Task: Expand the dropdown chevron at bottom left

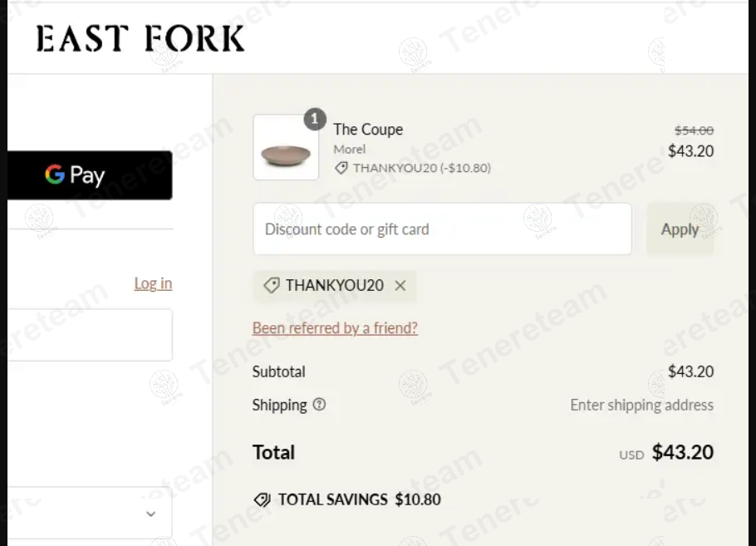Action: [150, 514]
